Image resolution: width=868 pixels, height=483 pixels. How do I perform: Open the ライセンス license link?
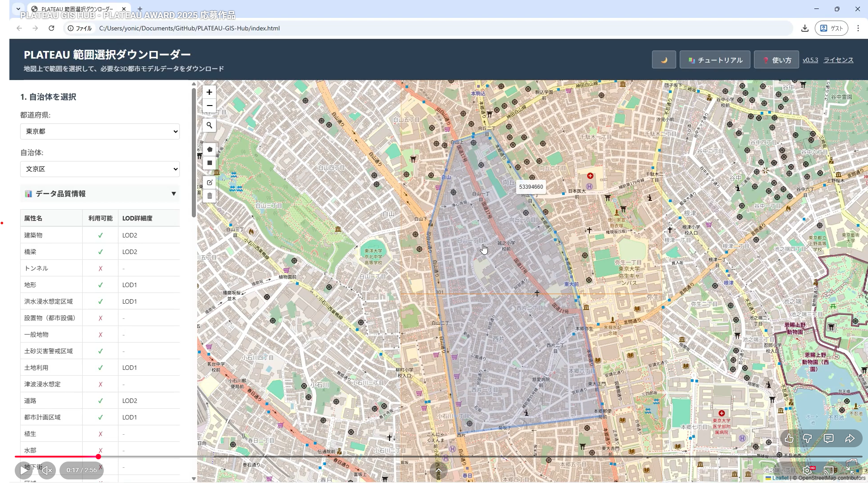pos(838,60)
